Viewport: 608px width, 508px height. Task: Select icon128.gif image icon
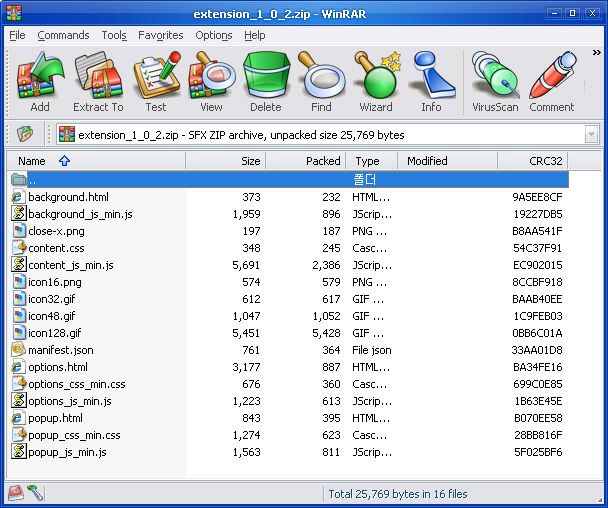18,333
